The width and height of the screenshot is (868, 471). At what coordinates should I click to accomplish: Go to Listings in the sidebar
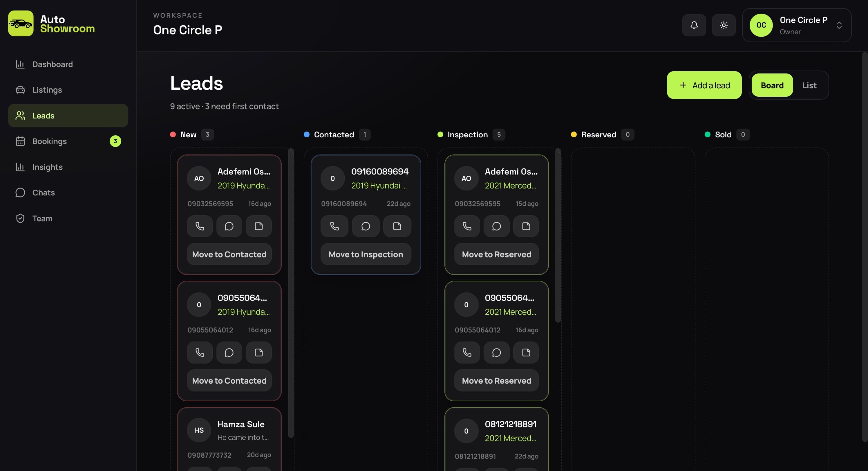click(68, 90)
